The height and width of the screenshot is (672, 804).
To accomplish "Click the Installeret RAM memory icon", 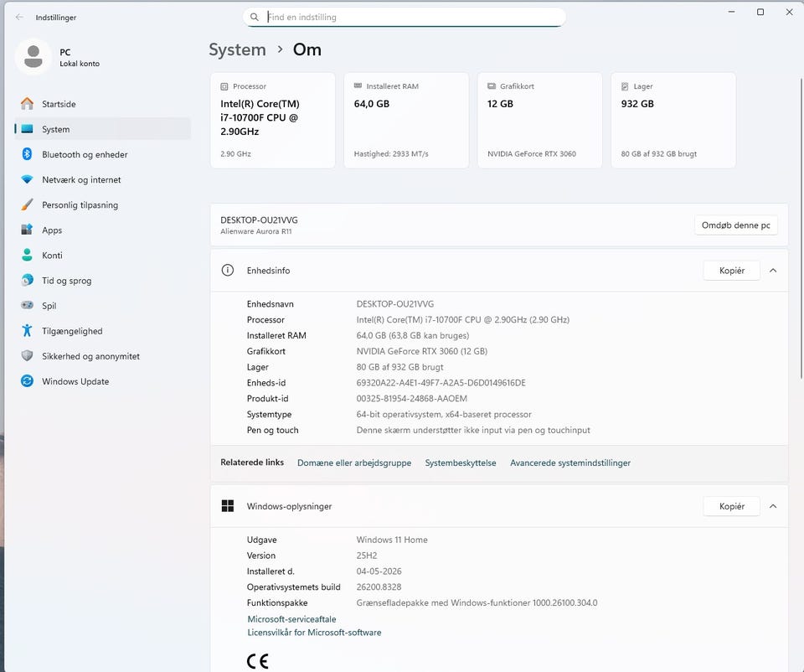I will pyautogui.click(x=358, y=86).
